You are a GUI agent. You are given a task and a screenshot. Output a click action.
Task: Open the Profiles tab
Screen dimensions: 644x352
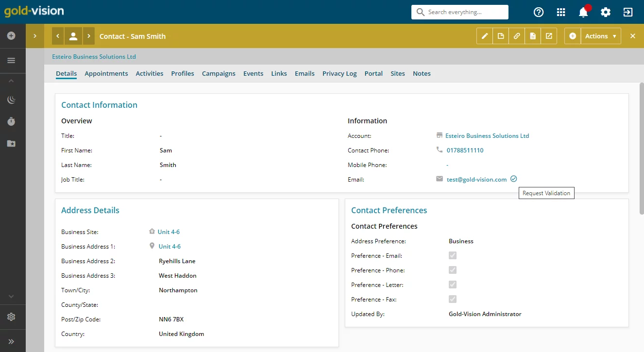[x=183, y=73]
